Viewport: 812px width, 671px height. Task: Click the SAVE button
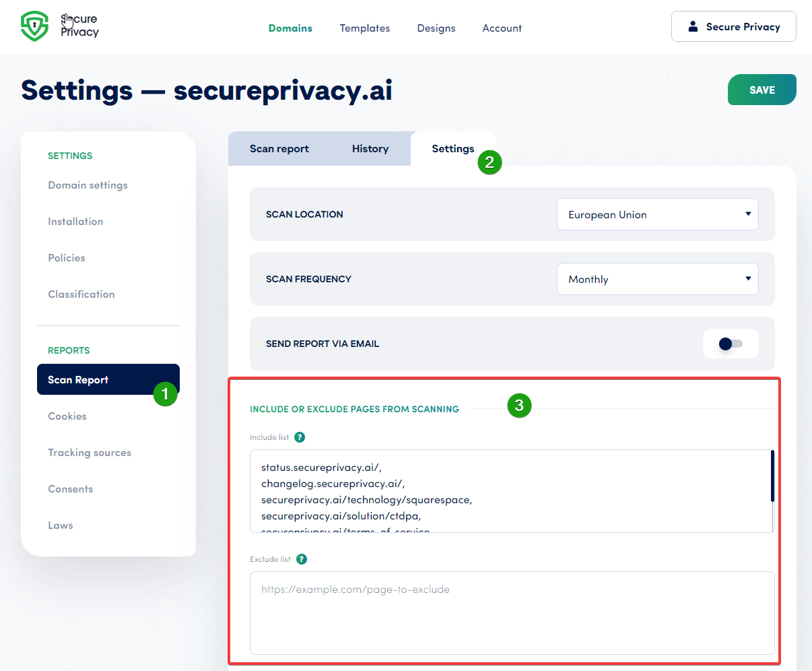tap(762, 90)
